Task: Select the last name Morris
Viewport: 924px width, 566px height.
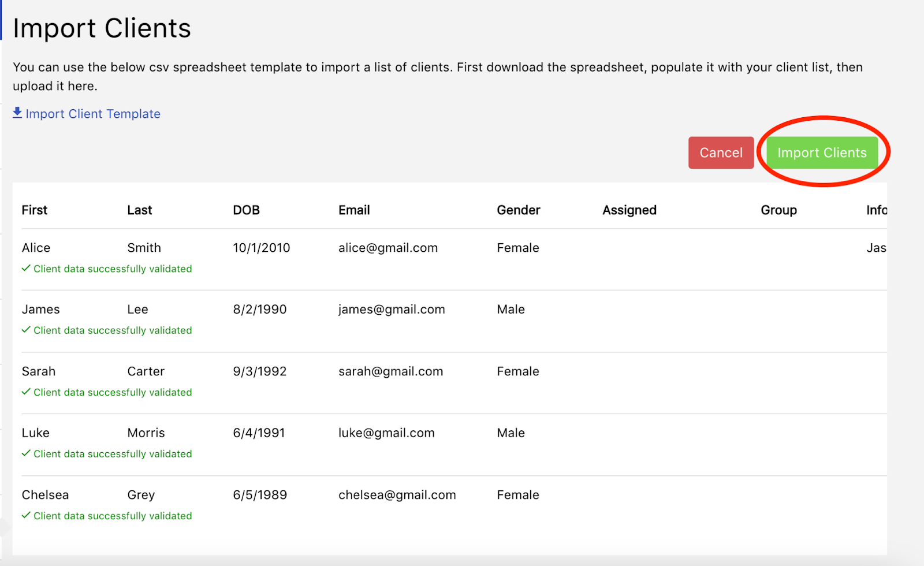Action: click(x=146, y=433)
